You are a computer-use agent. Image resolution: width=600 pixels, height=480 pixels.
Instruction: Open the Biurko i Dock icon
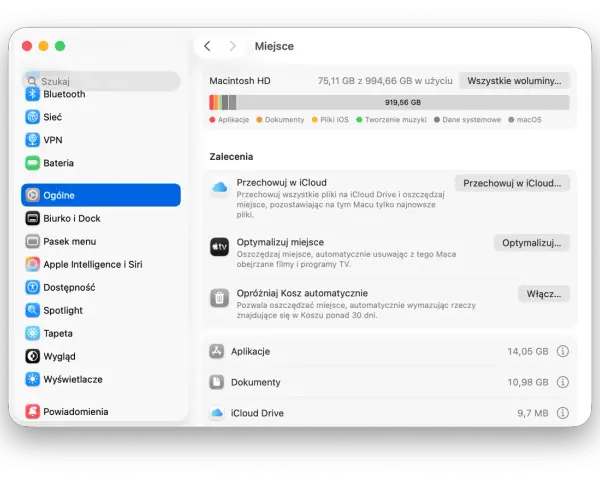coord(33,219)
